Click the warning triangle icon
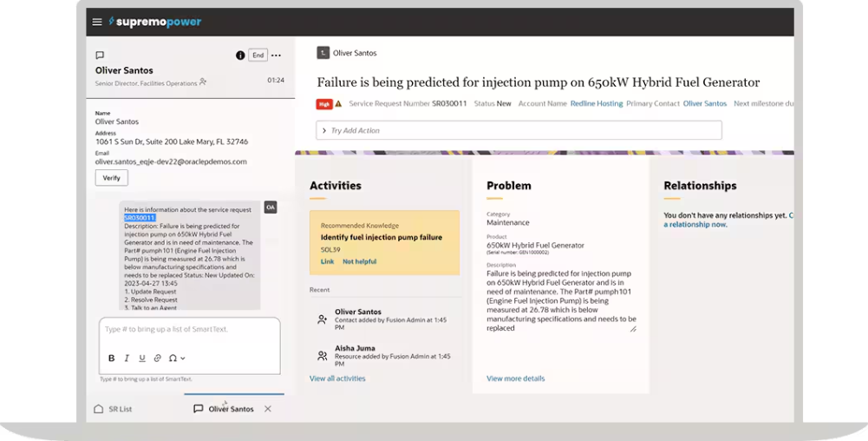This screenshot has width=868, height=441. point(338,103)
